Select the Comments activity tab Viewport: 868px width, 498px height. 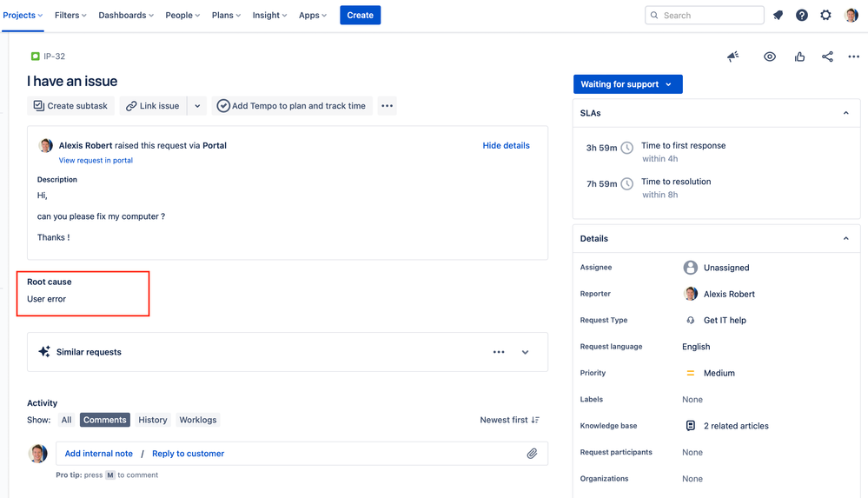[x=104, y=420]
